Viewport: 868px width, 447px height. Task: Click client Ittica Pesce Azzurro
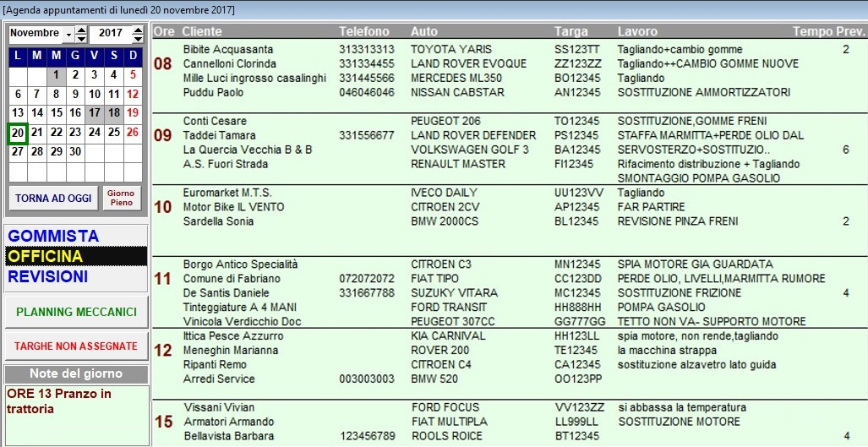click(233, 335)
